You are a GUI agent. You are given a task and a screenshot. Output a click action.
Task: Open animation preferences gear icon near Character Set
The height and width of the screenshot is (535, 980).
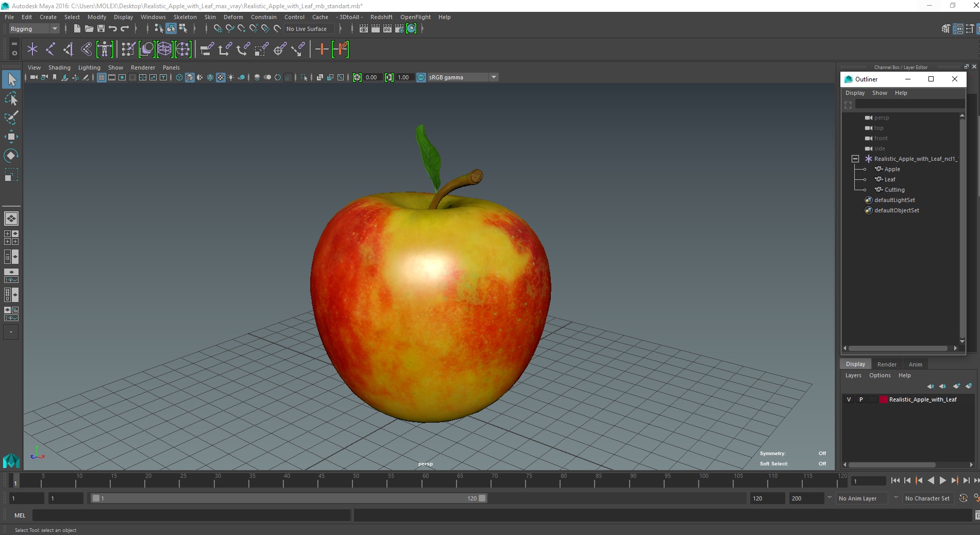(x=977, y=498)
